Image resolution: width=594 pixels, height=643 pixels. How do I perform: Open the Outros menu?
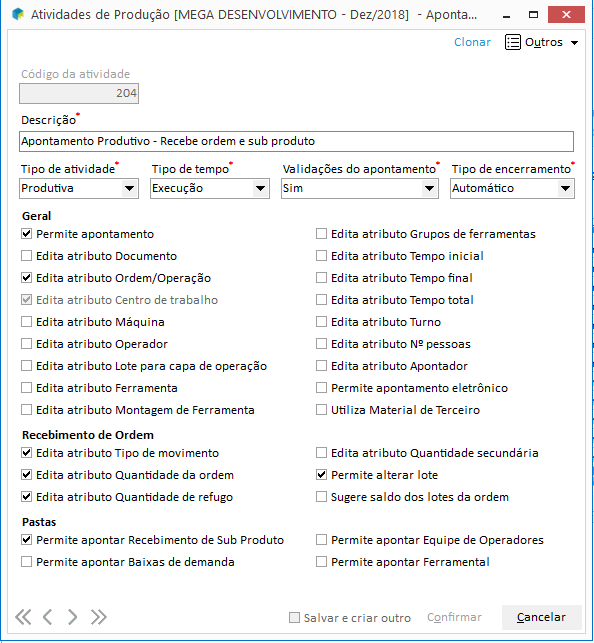tap(542, 42)
